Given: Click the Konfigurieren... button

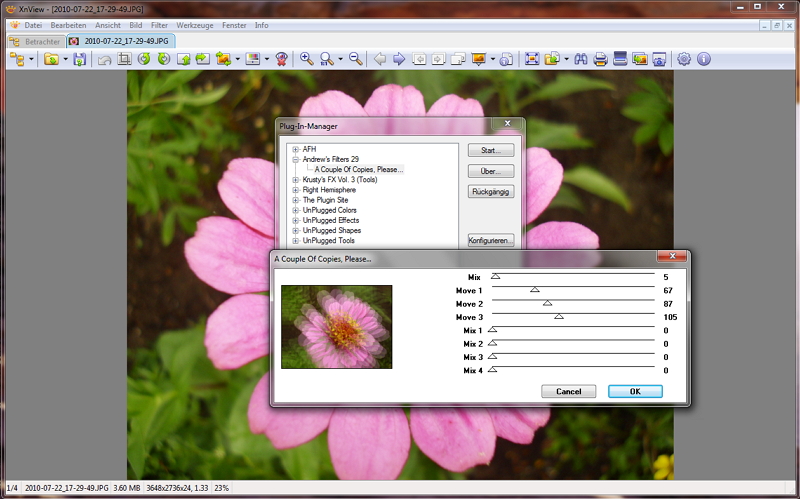Looking at the screenshot, I should 491,240.
